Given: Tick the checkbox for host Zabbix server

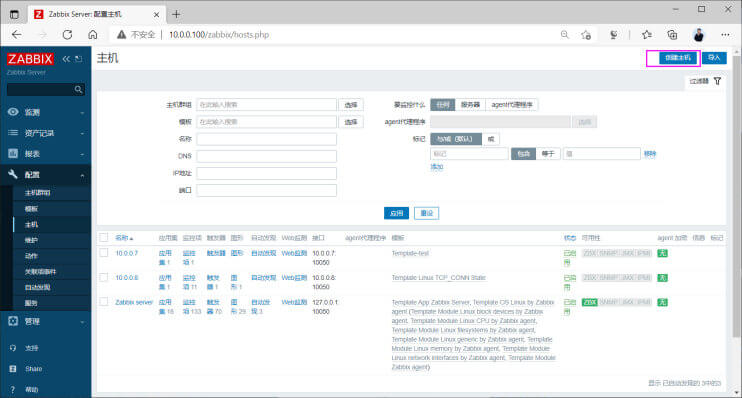Looking at the screenshot, I should click(x=104, y=302).
